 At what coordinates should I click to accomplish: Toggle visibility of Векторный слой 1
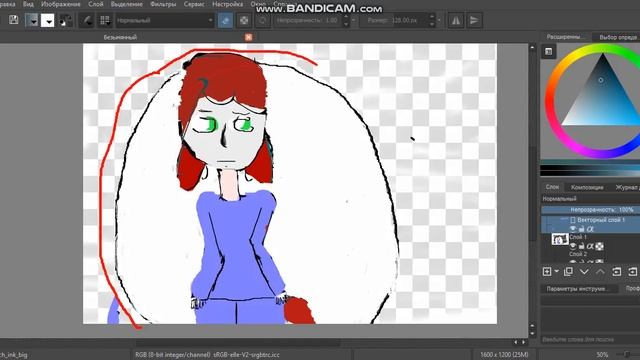coord(573,229)
